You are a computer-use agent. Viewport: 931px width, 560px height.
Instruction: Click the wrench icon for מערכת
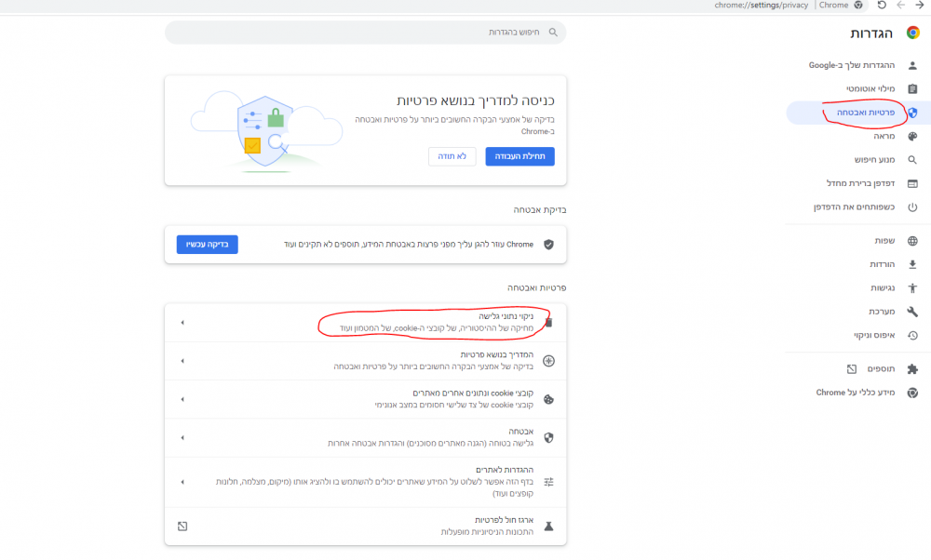click(x=912, y=312)
